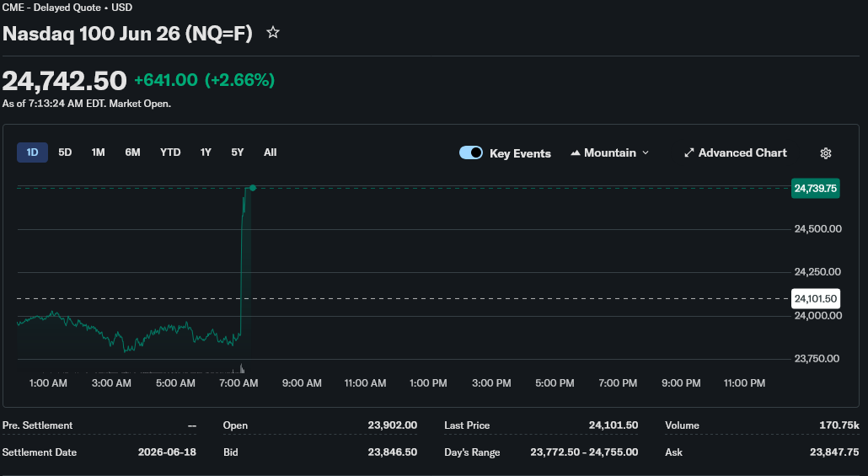The width and height of the screenshot is (868, 476).
Task: Select the 1D range tab
Action: pyautogui.click(x=32, y=152)
